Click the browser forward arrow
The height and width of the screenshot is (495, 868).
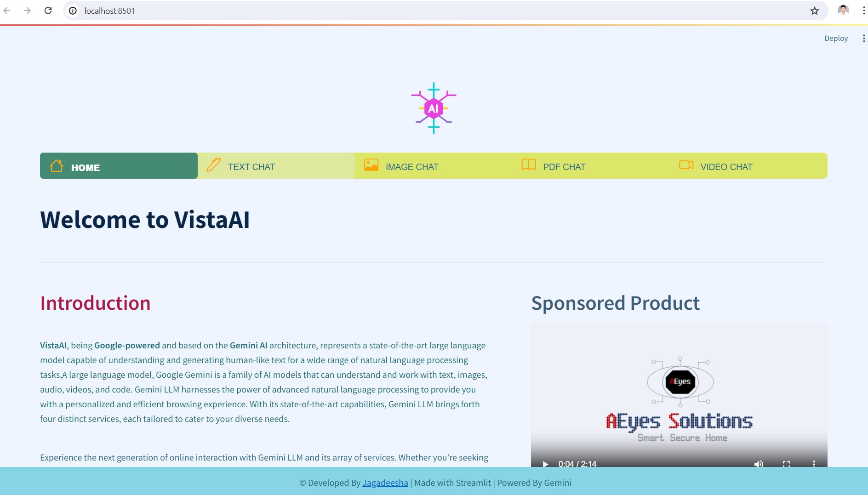28,11
